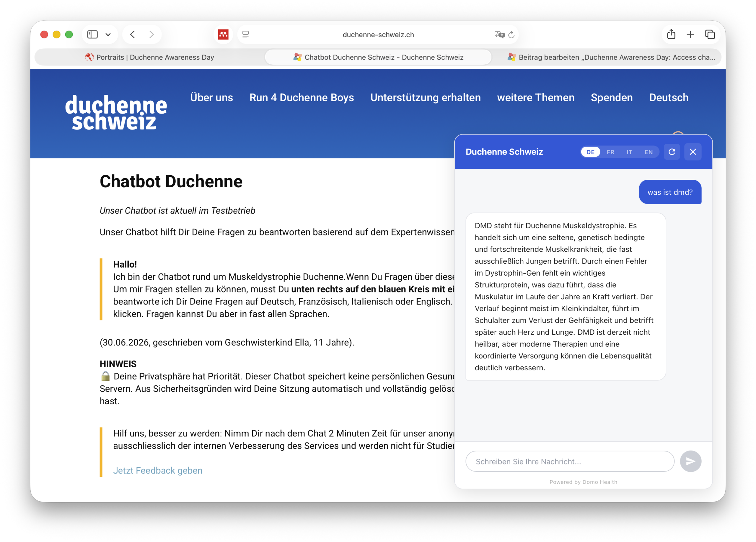
Task: Close the Duchenne Schweiz chat widget
Action: tap(693, 152)
